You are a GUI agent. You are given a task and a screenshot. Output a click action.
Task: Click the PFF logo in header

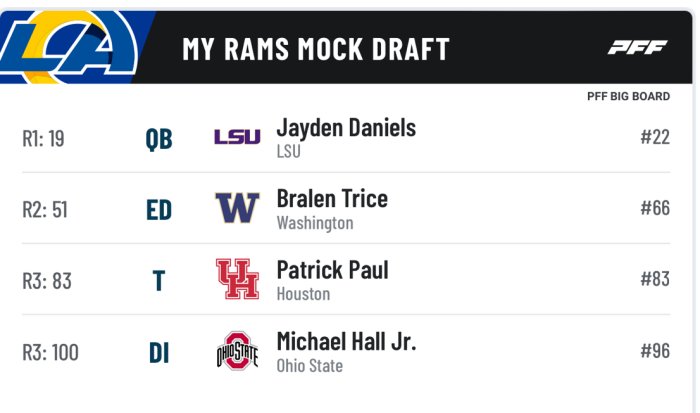[638, 47]
